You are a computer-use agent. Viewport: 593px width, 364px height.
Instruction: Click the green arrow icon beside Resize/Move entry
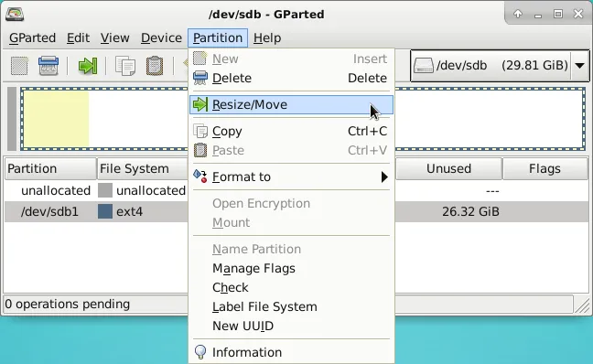click(x=200, y=104)
